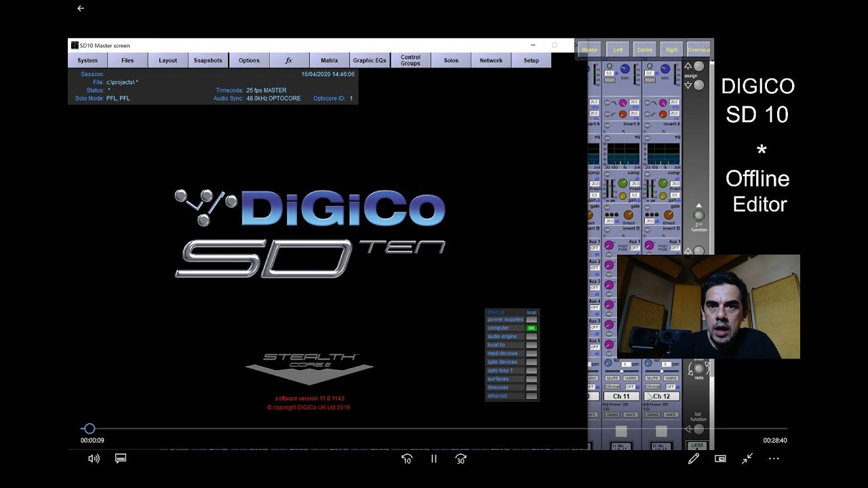The height and width of the screenshot is (488, 868).
Task: Toggle captions in the video player
Action: pyautogui.click(x=121, y=459)
